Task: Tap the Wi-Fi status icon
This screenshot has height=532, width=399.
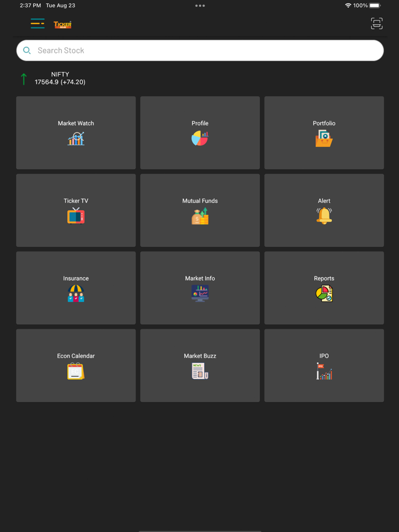Action: [x=348, y=6]
